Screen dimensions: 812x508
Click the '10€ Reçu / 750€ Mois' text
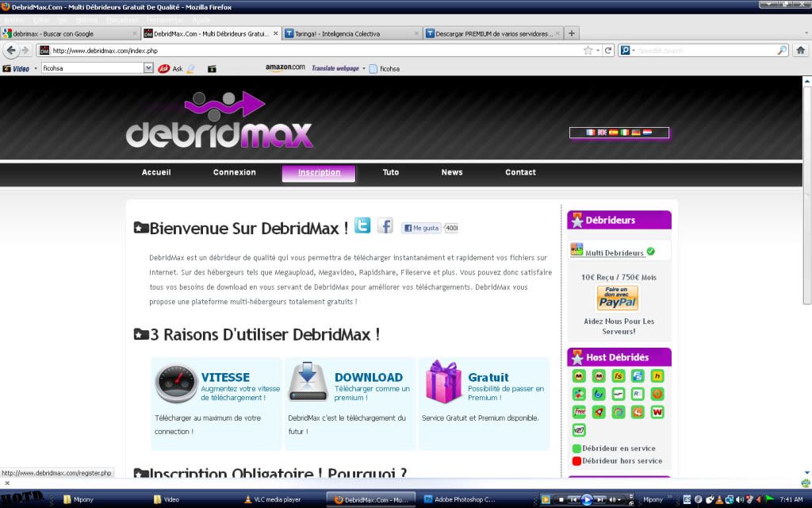point(619,277)
